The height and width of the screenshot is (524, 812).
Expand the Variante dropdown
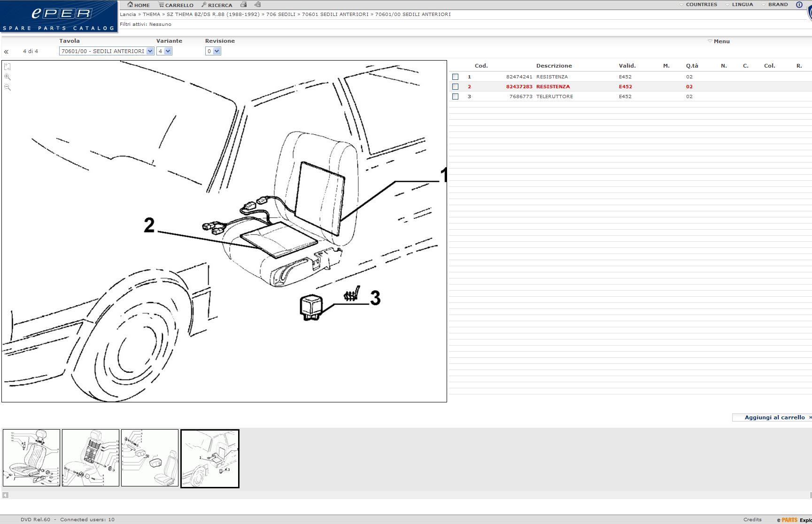coord(164,51)
